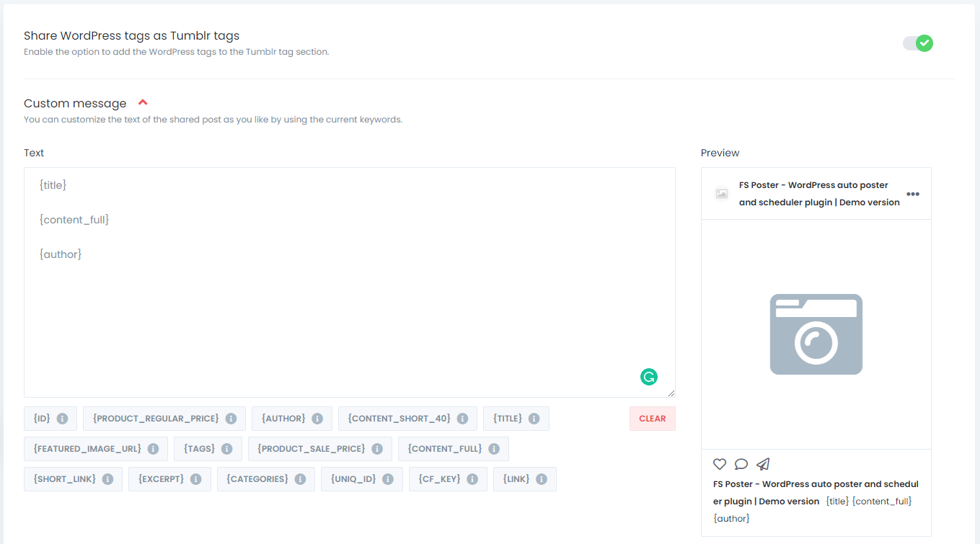Click the preview caption {author} text

[731, 519]
